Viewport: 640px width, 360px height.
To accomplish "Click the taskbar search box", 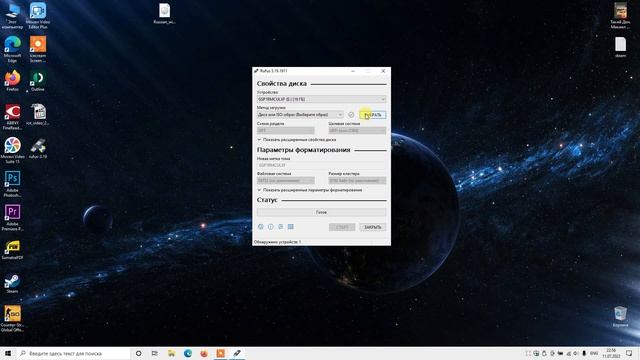I will pos(73,353).
